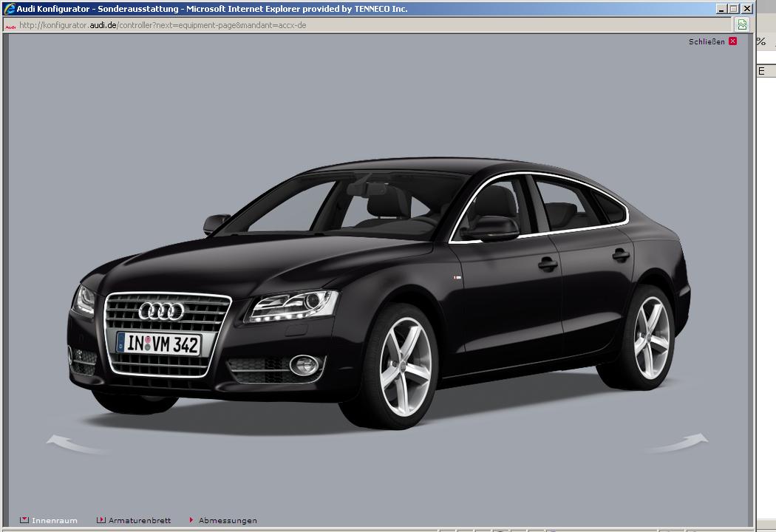Click the Audi favicon next to URL
The image size is (776, 532).
pos(10,25)
